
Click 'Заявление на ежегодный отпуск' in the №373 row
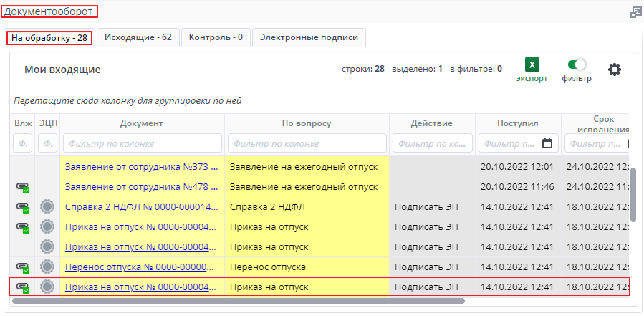pos(304,167)
